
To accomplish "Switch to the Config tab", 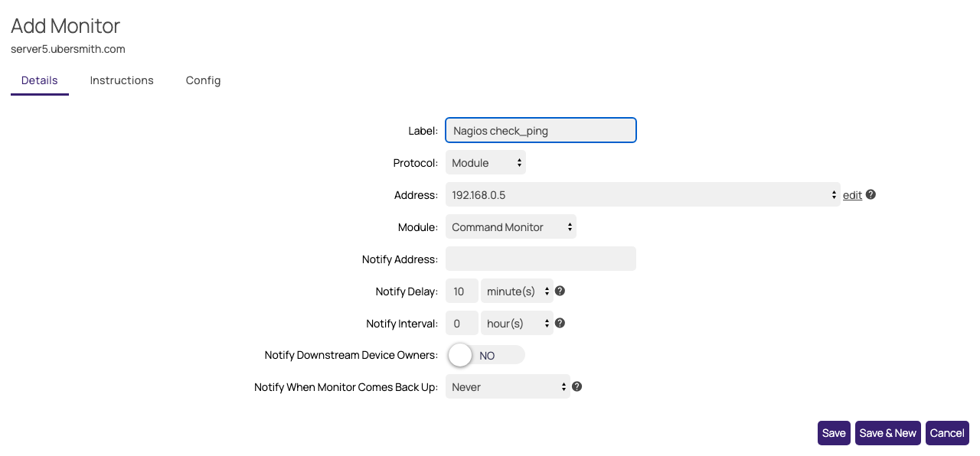I will pyautogui.click(x=203, y=80).
